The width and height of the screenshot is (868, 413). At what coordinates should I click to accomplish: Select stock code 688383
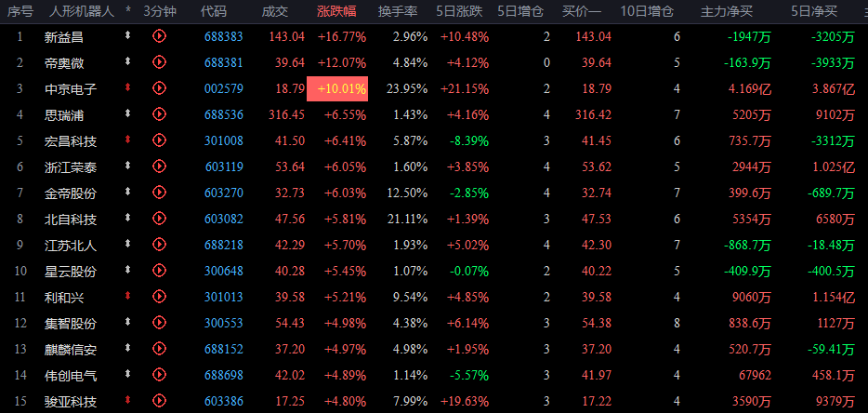[224, 36]
